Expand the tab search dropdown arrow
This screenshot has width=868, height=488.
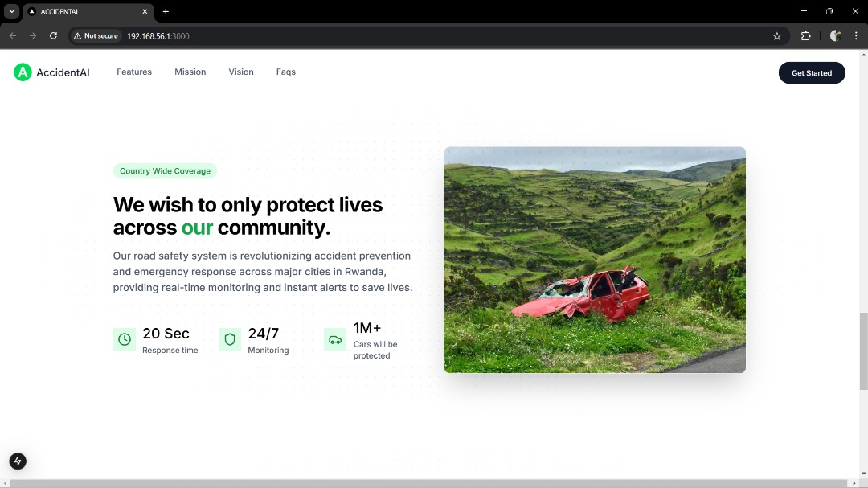(11, 11)
